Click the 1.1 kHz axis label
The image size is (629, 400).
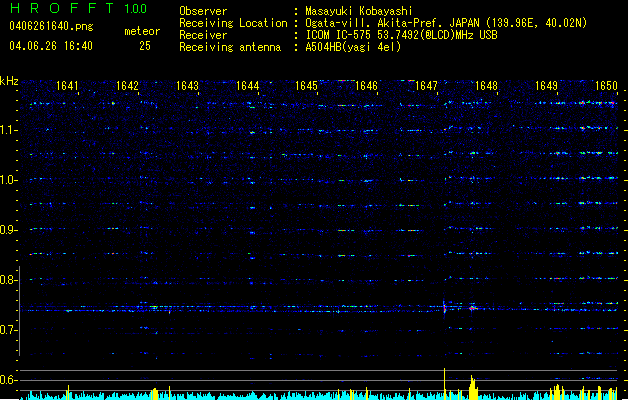[8, 130]
